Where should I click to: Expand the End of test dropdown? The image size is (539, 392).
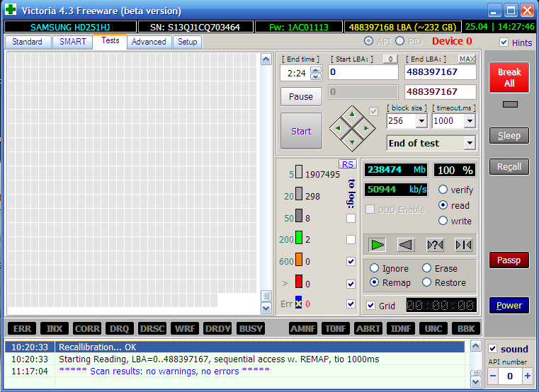[x=469, y=143]
